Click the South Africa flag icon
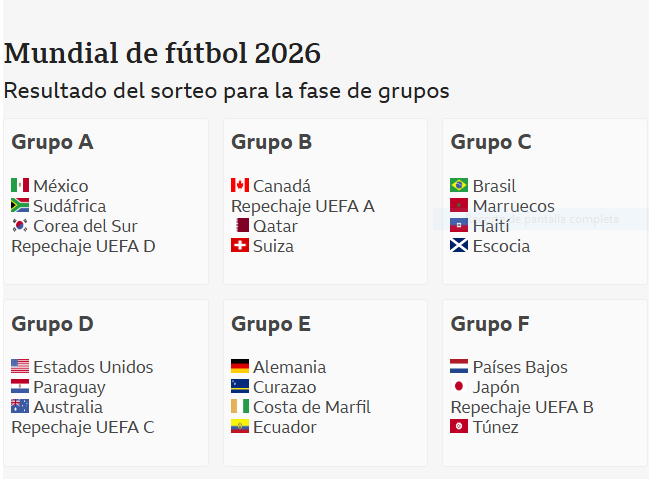The height and width of the screenshot is (479, 649). (20, 206)
